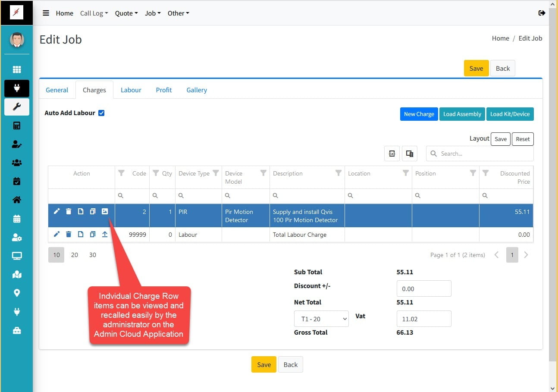Click the pencil edit icon on PIR row
Viewport: 558px width, 392px height.
tap(56, 211)
